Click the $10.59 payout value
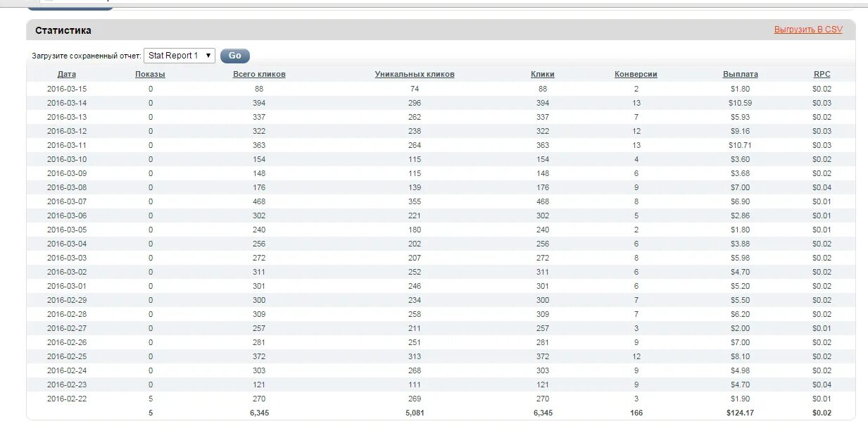This screenshot has width=868, height=431. tap(741, 103)
